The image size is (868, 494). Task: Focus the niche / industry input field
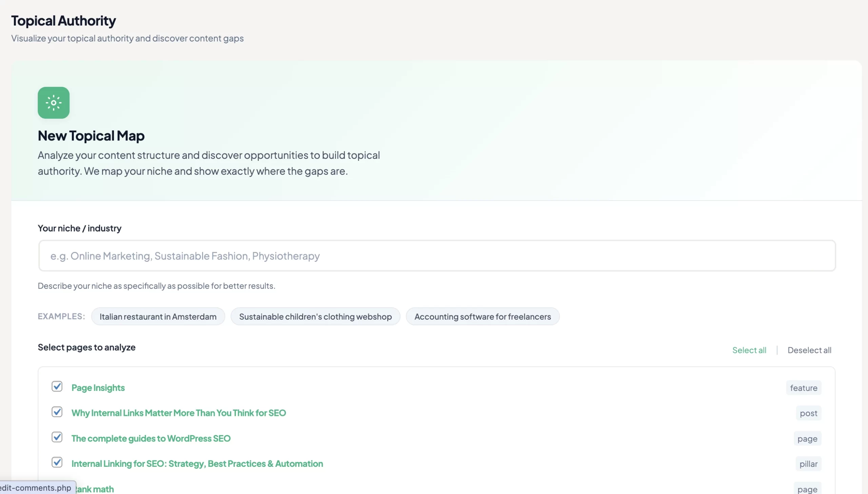pos(437,255)
